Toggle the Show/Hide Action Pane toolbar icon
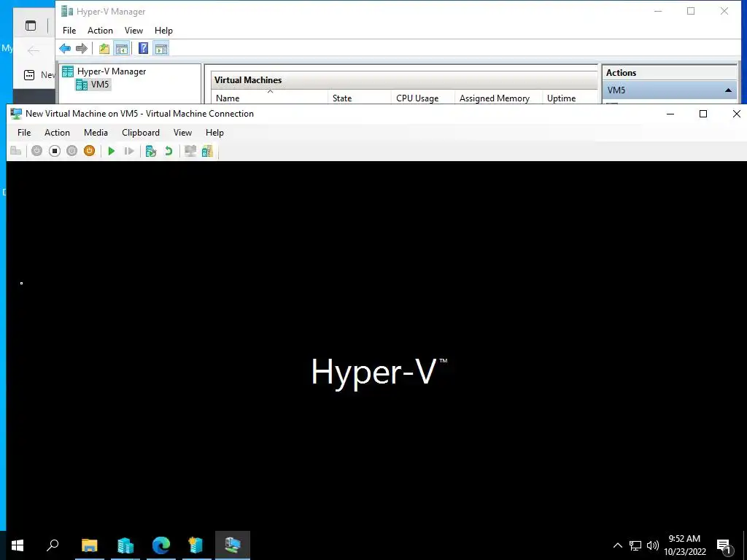Viewport: 747px width, 560px height. (x=161, y=49)
